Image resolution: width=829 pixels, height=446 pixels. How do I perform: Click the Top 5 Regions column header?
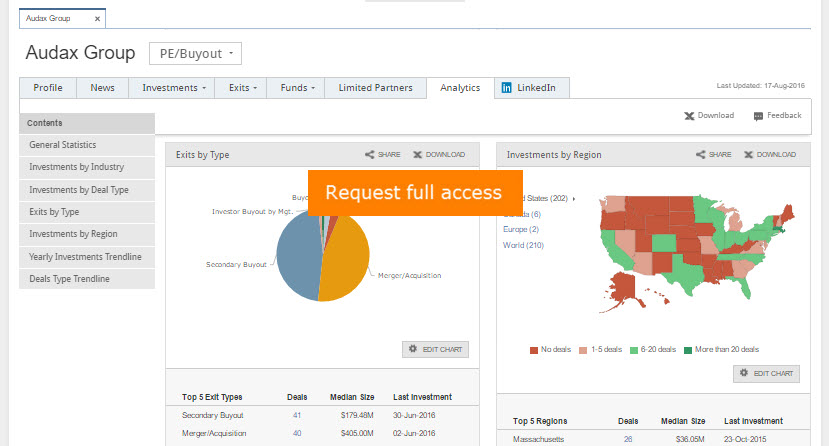pyautogui.click(x=540, y=421)
